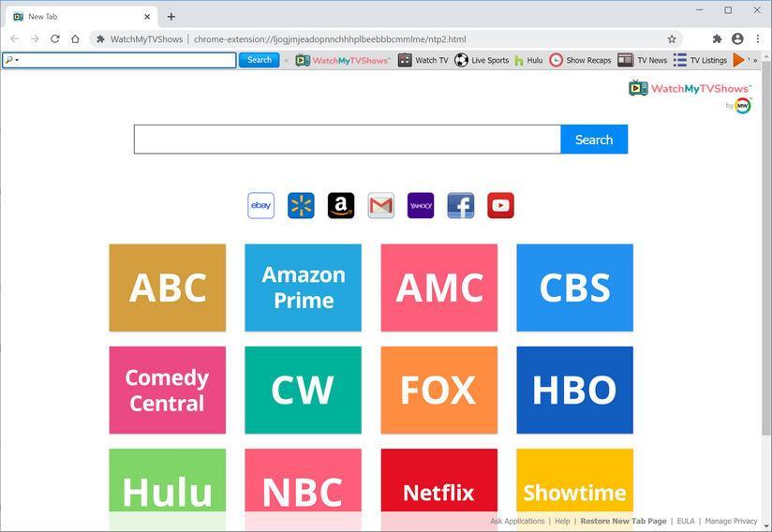
Task: Close the New Tab tab
Action: tap(147, 17)
